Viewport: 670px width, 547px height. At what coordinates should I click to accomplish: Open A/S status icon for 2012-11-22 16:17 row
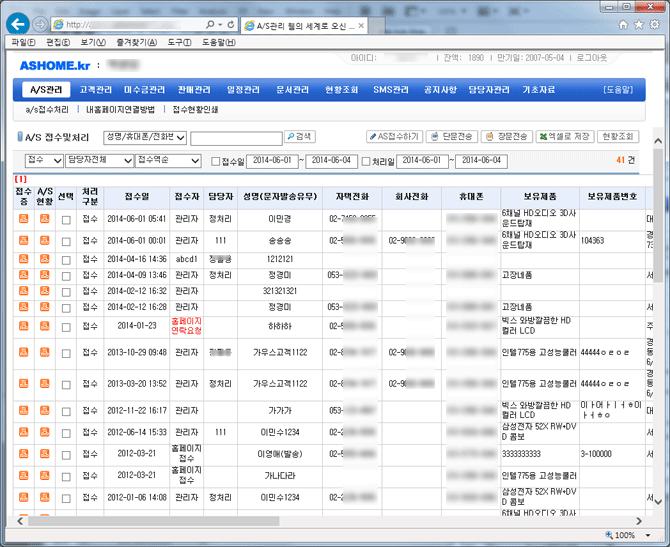point(44,411)
